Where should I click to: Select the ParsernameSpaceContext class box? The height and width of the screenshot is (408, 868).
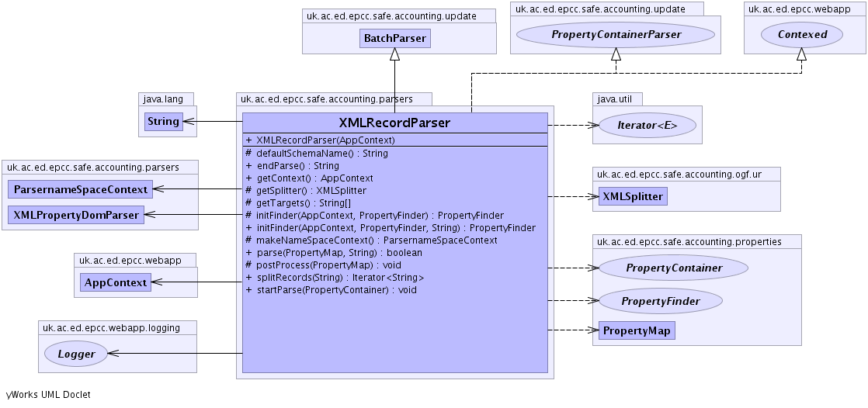[81, 188]
